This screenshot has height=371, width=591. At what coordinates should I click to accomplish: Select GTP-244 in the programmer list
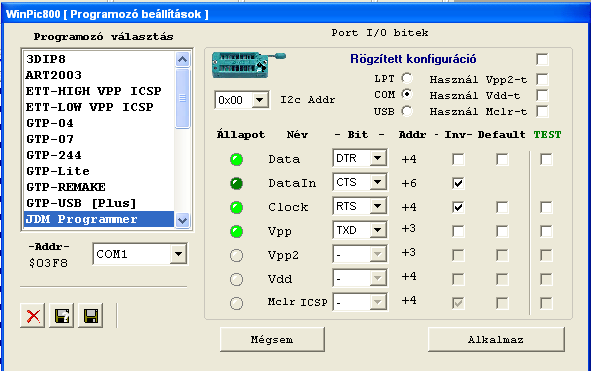99,155
